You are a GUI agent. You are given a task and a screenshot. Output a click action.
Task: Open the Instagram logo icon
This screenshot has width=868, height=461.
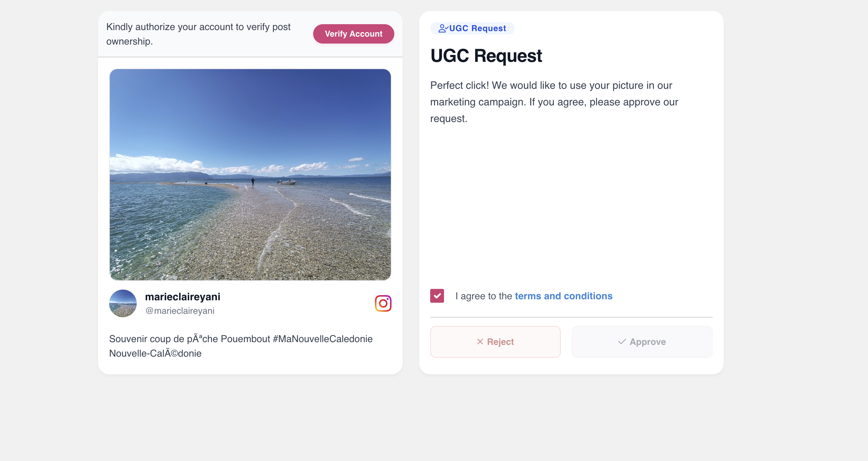click(x=383, y=303)
